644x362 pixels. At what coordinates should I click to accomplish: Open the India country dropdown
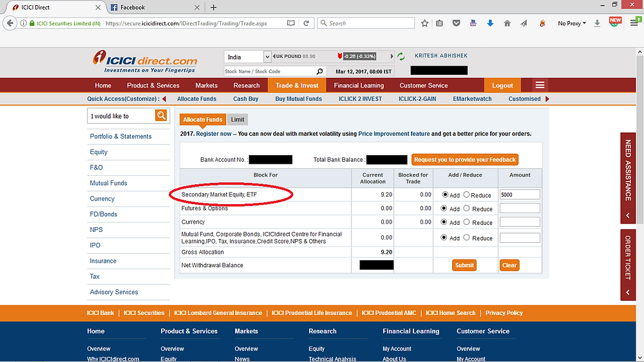pos(248,57)
